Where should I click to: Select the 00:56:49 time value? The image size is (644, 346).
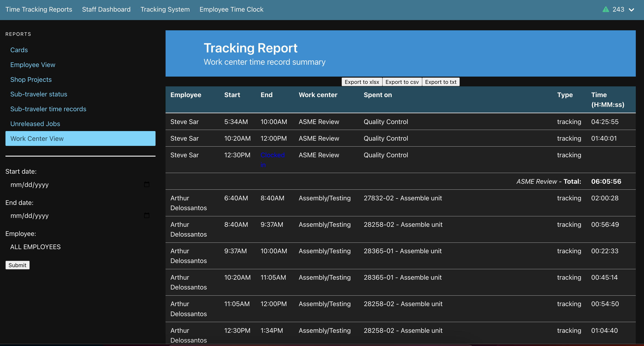tap(605, 225)
